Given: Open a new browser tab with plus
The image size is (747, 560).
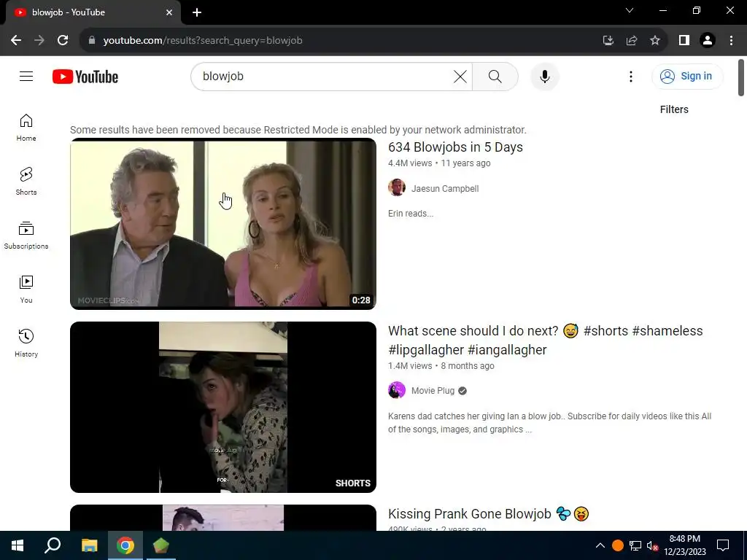Looking at the screenshot, I should pos(197,12).
